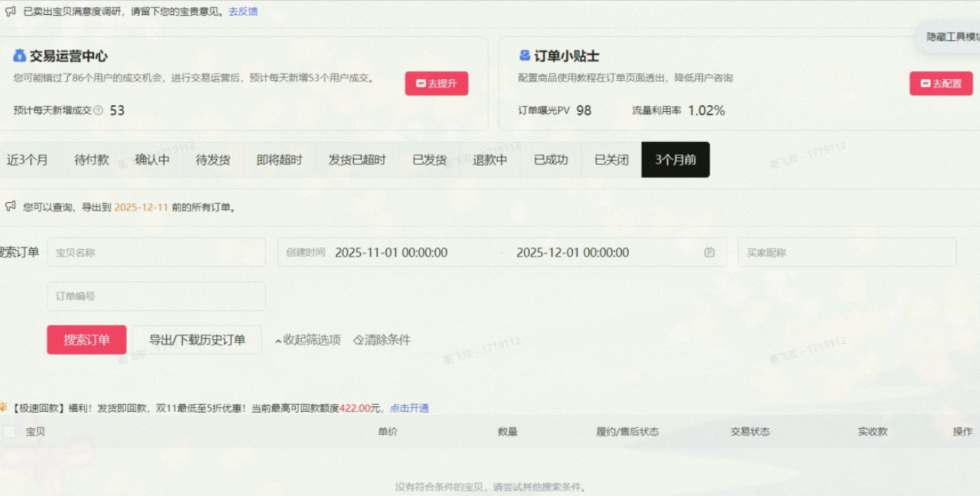
Task: Click the 交易运营中心 blue bag icon
Action: coord(19,56)
